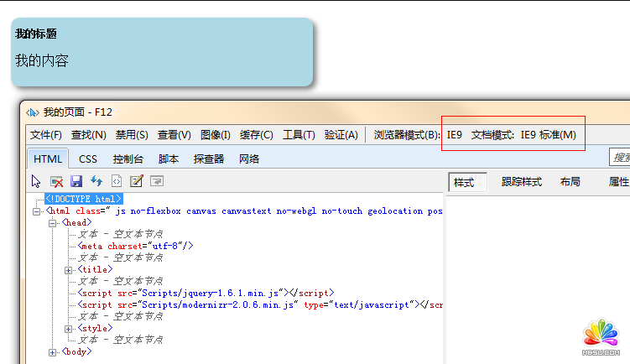630x364 pixels.
Task: Select the element-by-click arrow tool
Action: (x=36, y=181)
